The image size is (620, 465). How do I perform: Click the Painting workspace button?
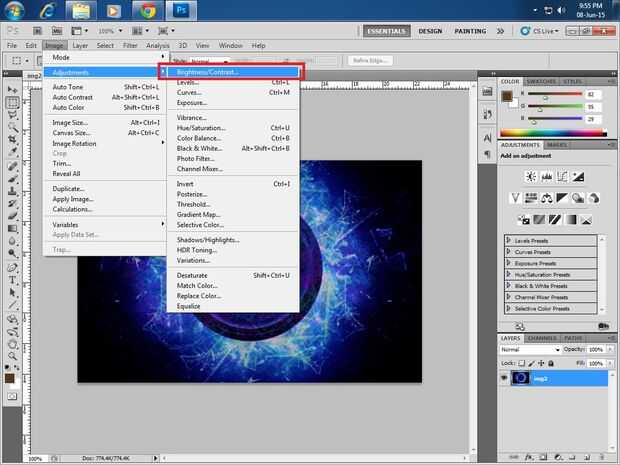pos(471,31)
